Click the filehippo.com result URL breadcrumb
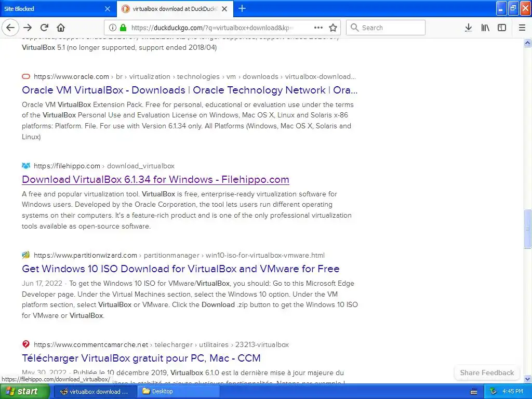This screenshot has width=532, height=399. 104,166
